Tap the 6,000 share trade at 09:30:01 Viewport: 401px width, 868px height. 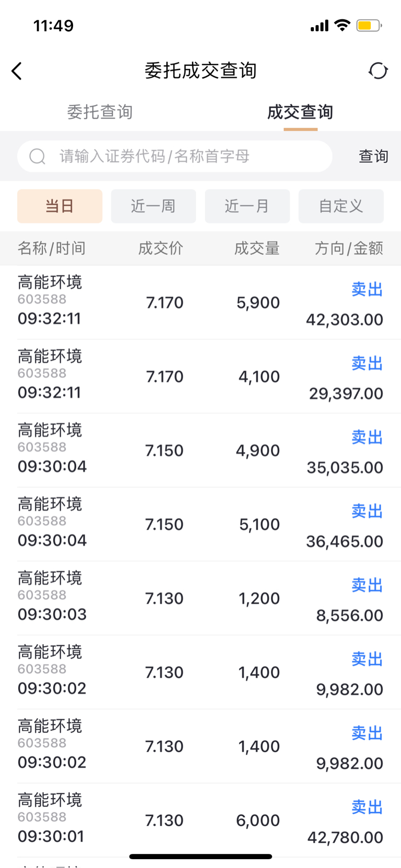click(x=200, y=821)
